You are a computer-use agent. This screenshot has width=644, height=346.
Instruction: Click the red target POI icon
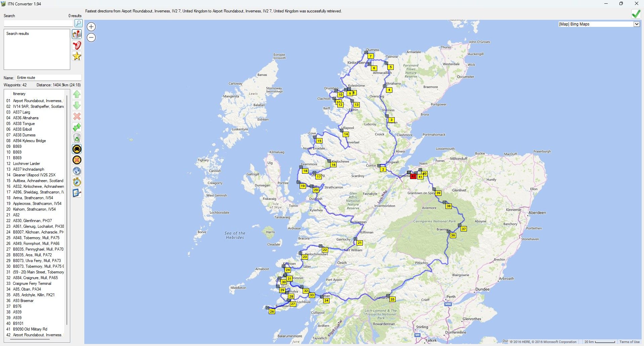point(77,45)
